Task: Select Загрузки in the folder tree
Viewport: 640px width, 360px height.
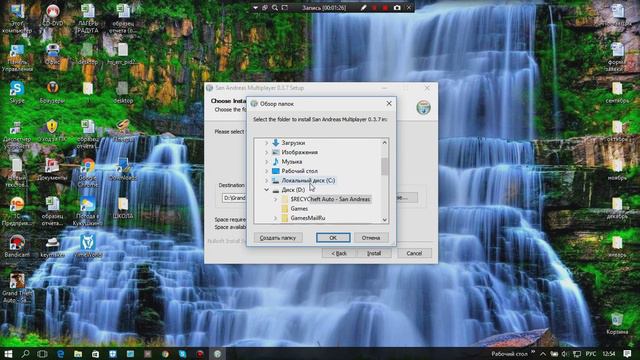Action: (x=293, y=143)
